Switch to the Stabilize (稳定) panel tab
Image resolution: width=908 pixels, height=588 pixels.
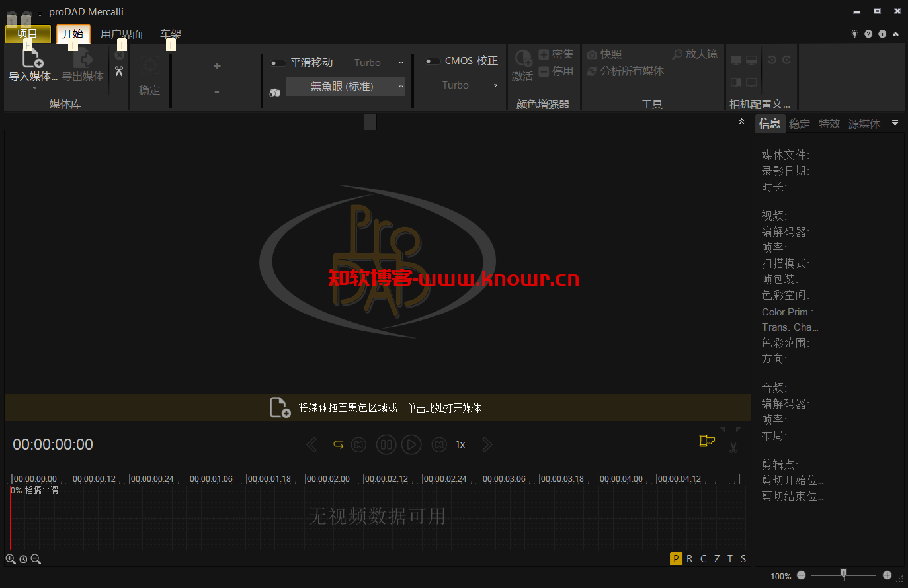800,124
